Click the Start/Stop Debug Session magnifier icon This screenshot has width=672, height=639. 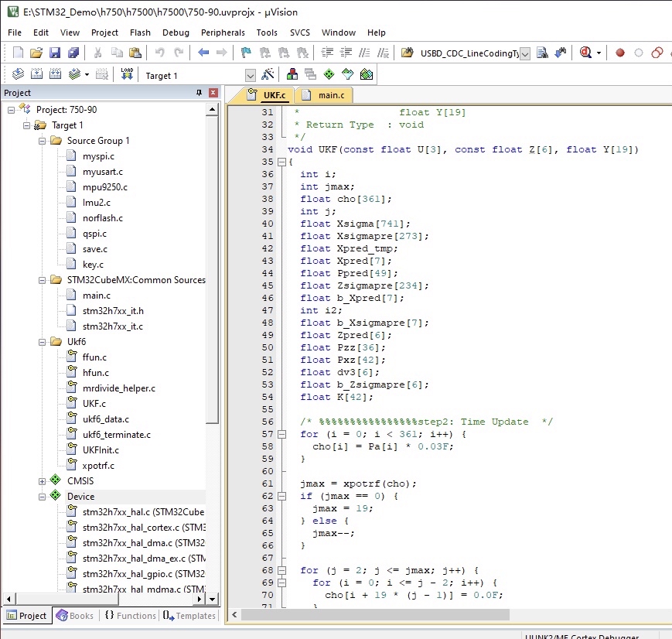tap(585, 53)
